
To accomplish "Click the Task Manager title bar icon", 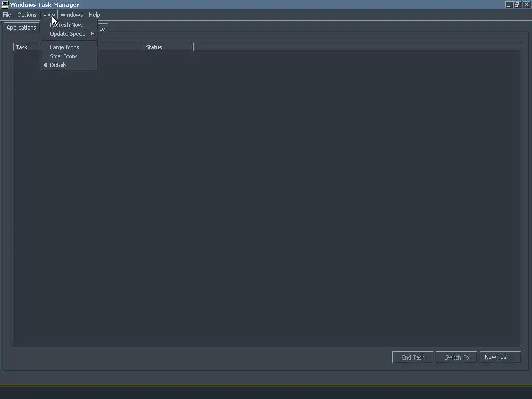I will click(x=5, y=4).
